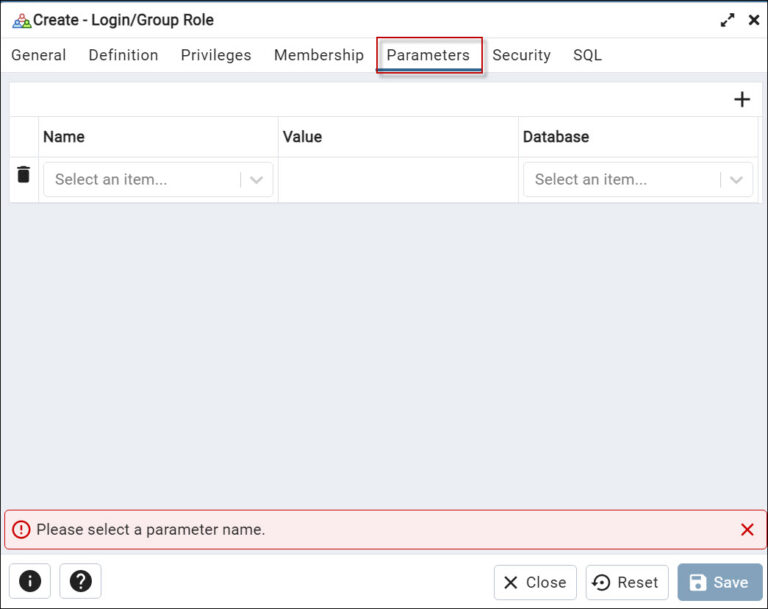
Task: Click the red error warning icon
Action: 21,529
